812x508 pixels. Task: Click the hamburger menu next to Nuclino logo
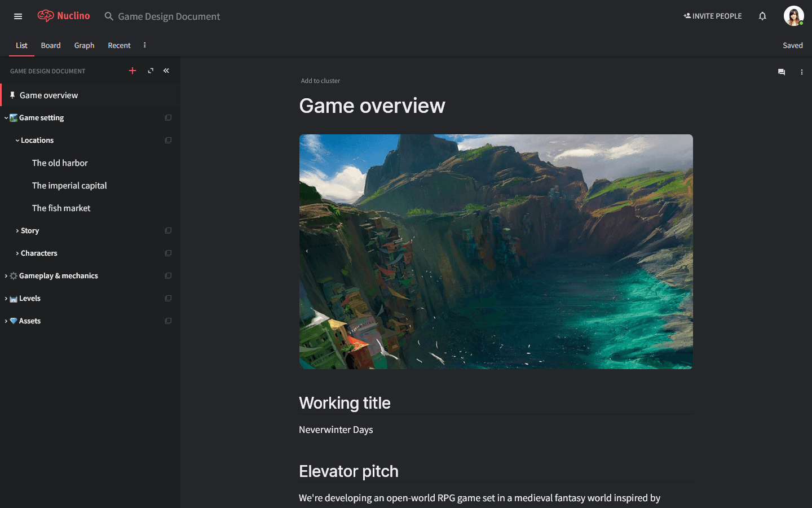17,16
